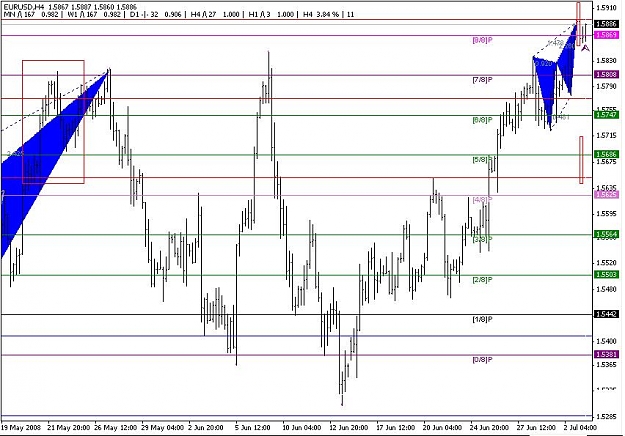Select the [1/8]P Murrey level label
The image size is (625, 436).
click(x=482, y=320)
